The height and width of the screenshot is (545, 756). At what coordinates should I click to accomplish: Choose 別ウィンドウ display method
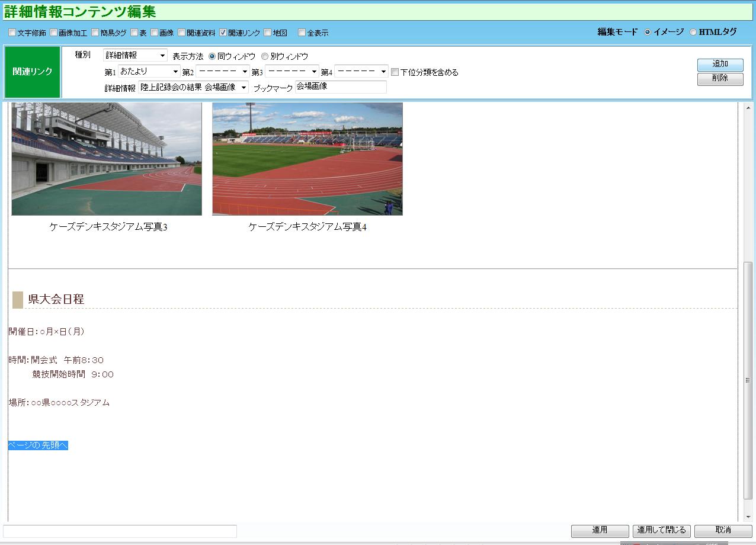coord(265,56)
